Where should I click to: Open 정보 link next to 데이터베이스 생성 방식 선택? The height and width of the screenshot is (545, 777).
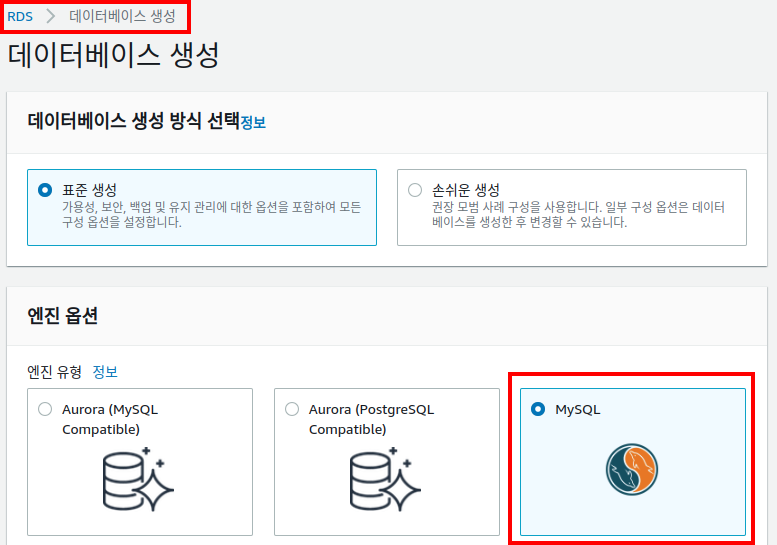pos(253,122)
